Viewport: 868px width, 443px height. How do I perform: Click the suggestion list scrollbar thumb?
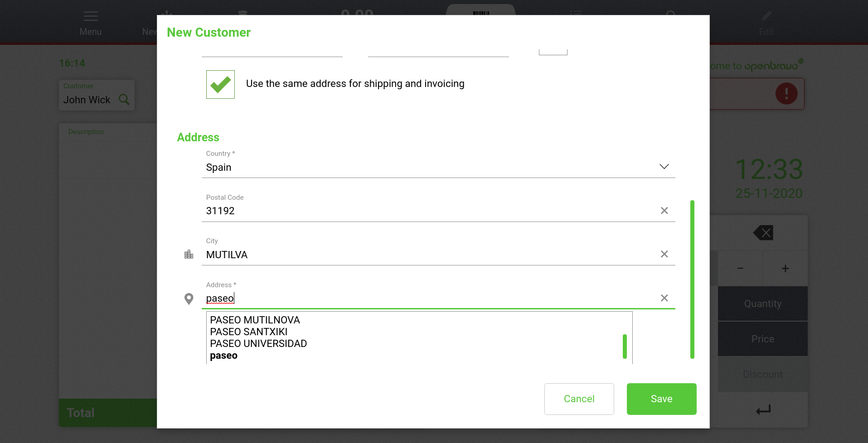(625, 347)
